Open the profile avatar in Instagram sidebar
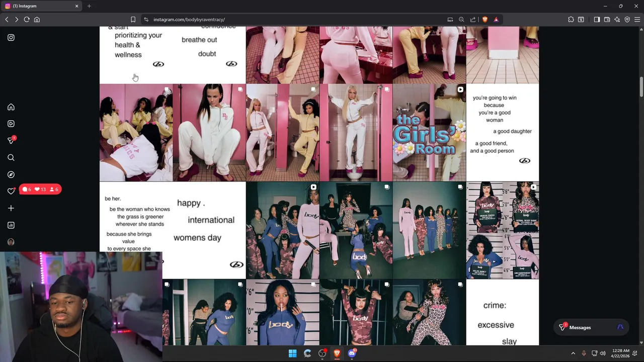The height and width of the screenshot is (362, 644). click(11, 242)
